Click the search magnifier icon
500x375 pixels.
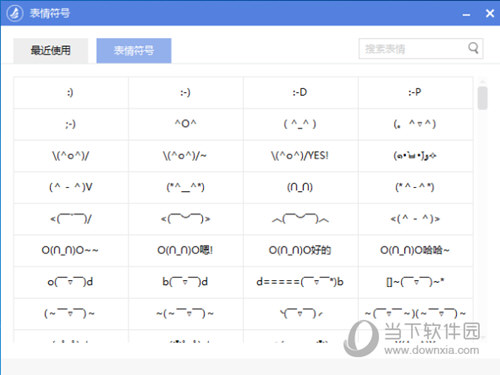coord(473,48)
